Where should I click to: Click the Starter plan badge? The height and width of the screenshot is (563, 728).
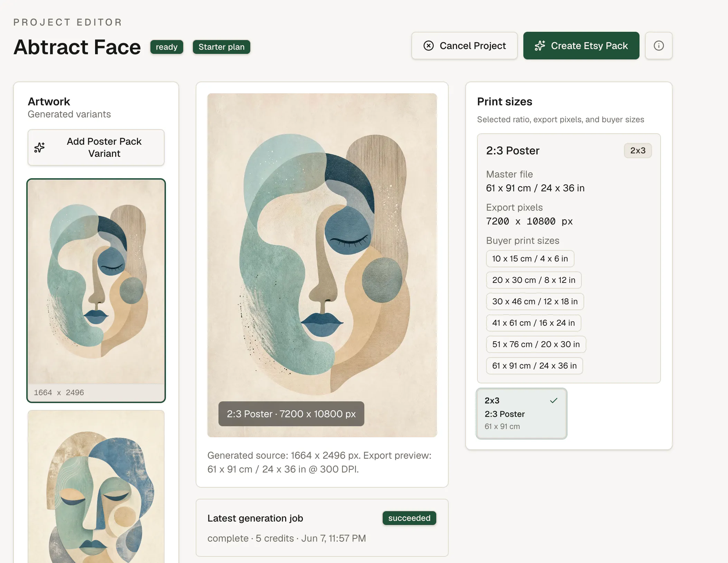coord(221,47)
